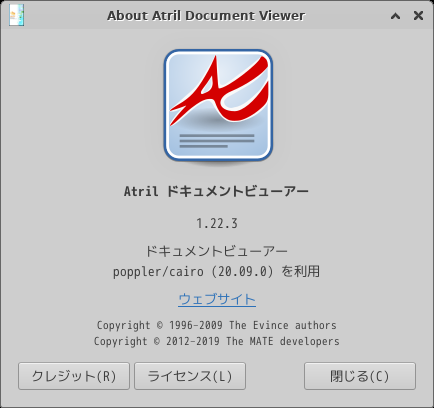This screenshot has height=408, width=434.
Task: Click the ドキュメントビューアー description line
Action: (x=216, y=251)
